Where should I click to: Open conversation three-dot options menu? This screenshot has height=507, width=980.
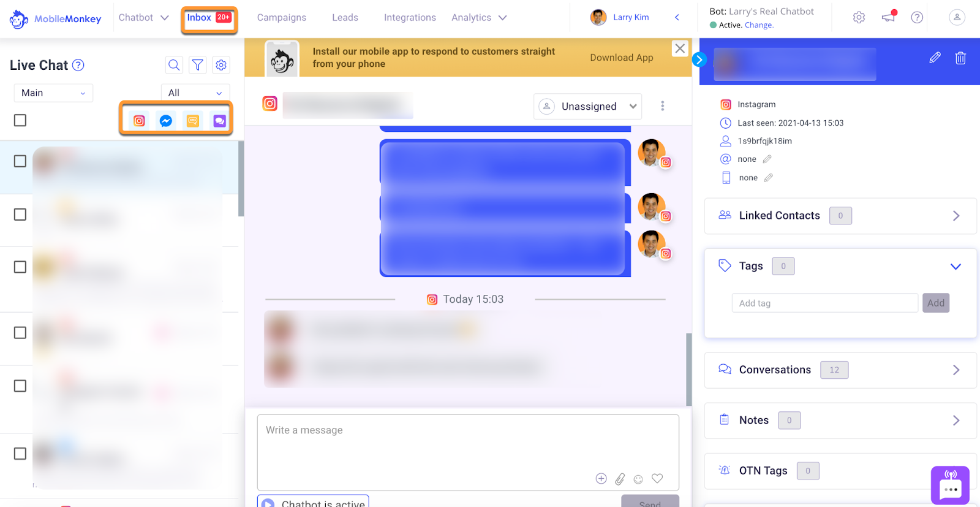(662, 106)
